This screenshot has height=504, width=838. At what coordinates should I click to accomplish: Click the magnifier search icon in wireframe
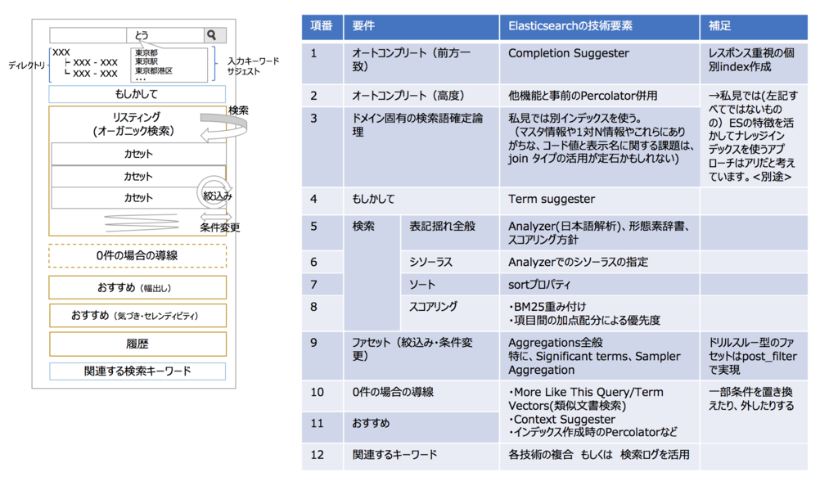coord(212,35)
